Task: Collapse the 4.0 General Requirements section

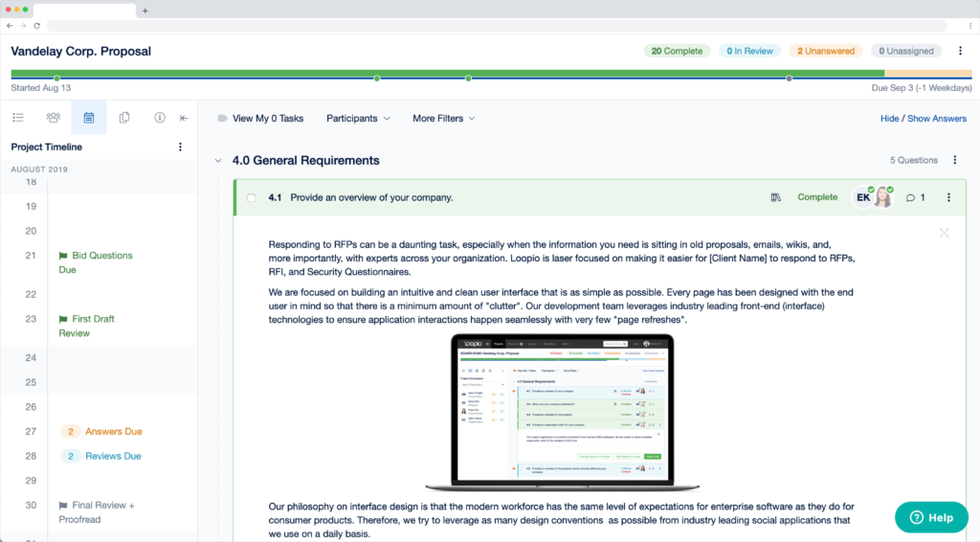Action: [218, 161]
